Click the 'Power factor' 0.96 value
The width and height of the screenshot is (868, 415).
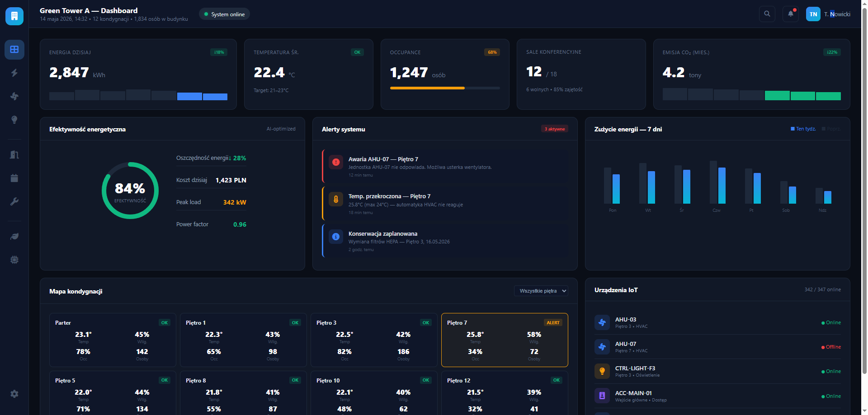pyautogui.click(x=240, y=224)
